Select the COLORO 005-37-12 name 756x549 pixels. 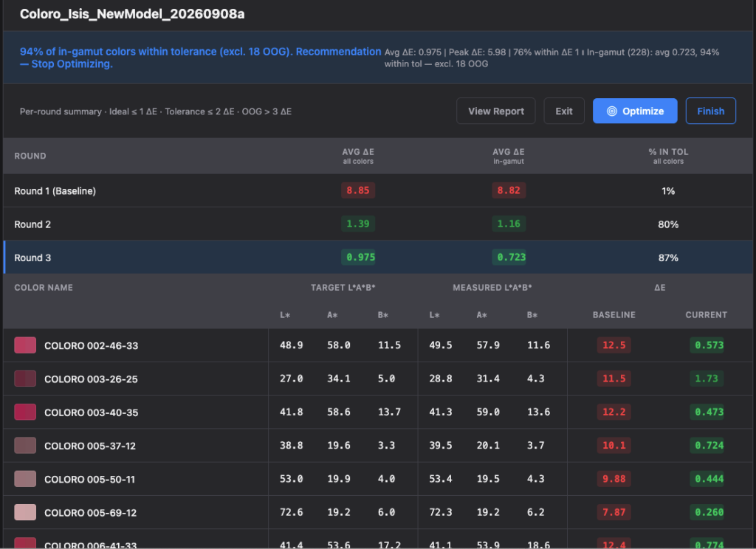pyautogui.click(x=90, y=446)
